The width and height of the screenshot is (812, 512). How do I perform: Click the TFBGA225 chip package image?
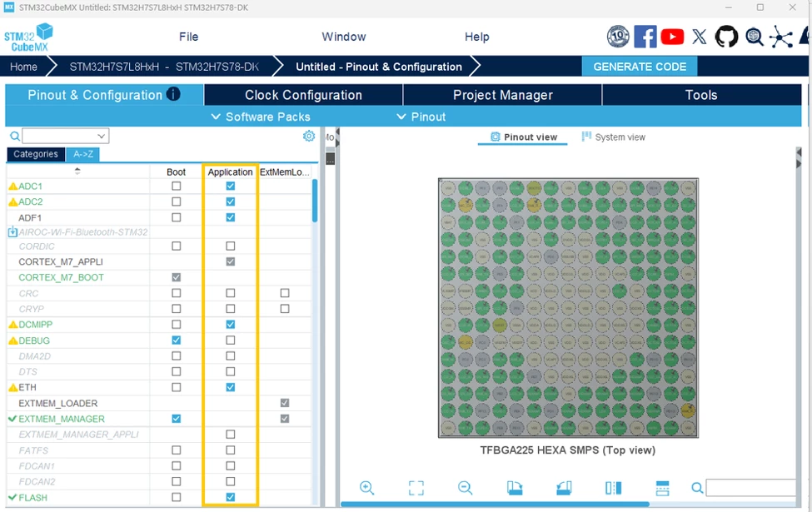click(x=568, y=308)
